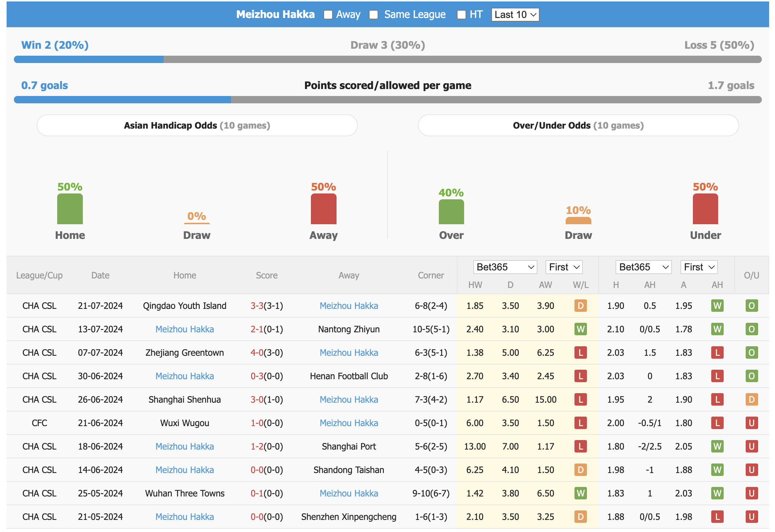Open the first Bet365 odds dropdown
775x532 pixels.
(x=505, y=267)
